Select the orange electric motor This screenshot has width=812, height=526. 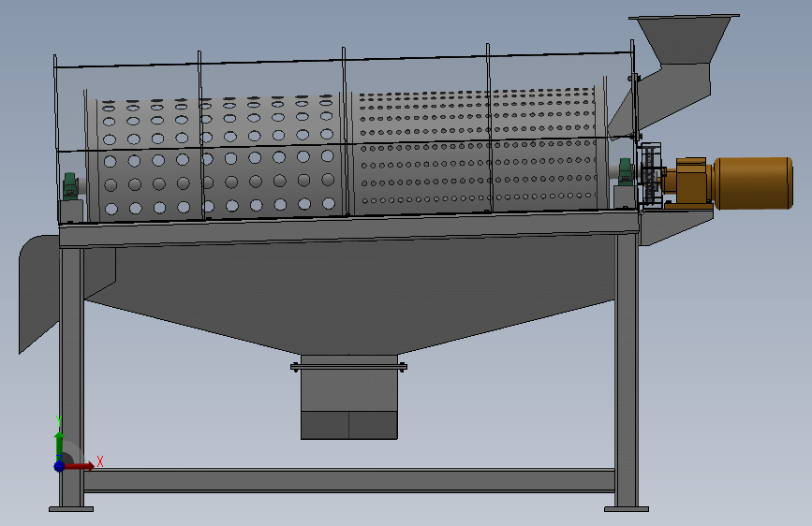tap(754, 183)
